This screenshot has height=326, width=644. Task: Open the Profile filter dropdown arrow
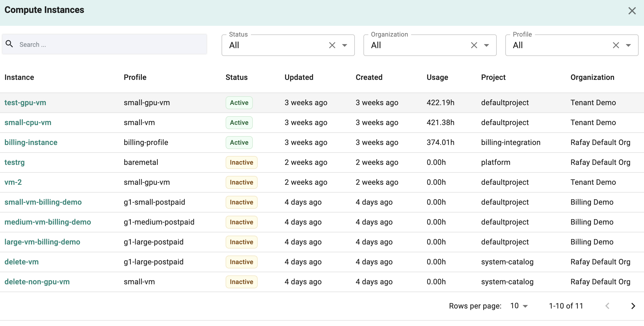coord(628,45)
